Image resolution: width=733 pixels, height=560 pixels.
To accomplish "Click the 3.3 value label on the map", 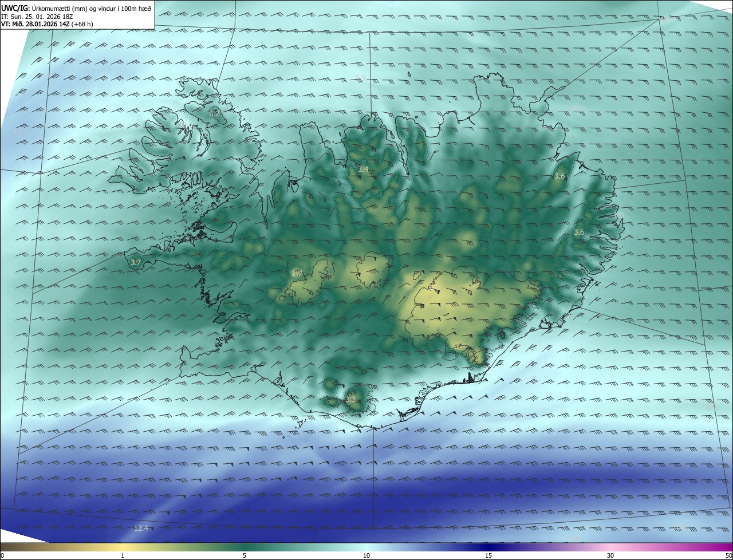I will coord(351,400).
